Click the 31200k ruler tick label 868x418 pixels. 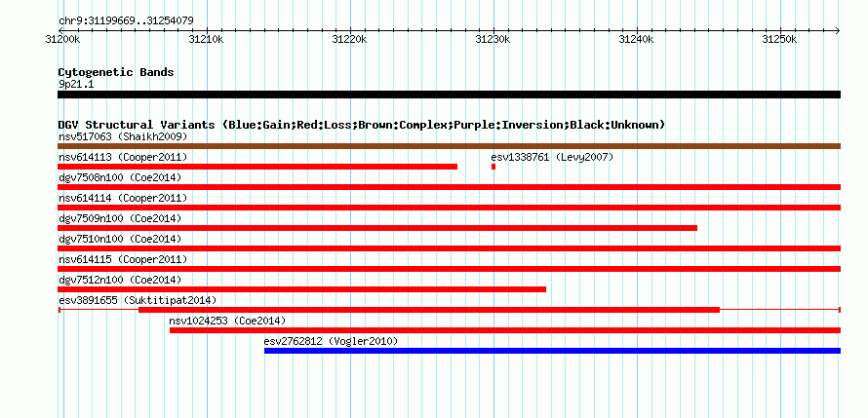tap(62, 39)
